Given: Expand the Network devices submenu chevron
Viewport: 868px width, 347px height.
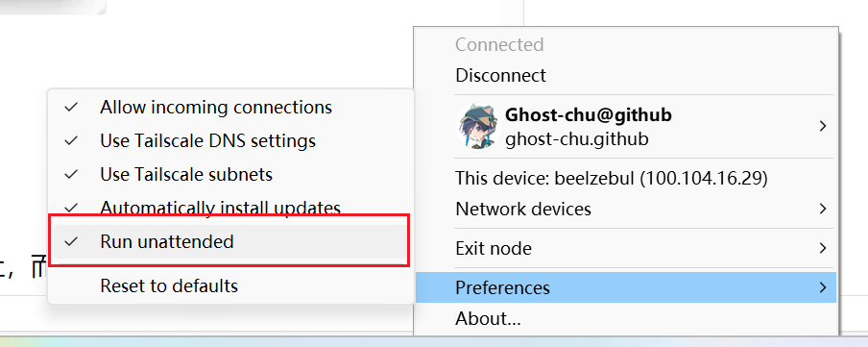Looking at the screenshot, I should coord(823,209).
